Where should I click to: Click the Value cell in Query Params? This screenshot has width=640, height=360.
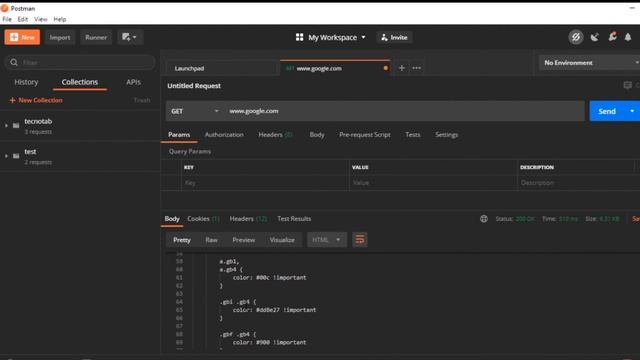click(x=433, y=183)
